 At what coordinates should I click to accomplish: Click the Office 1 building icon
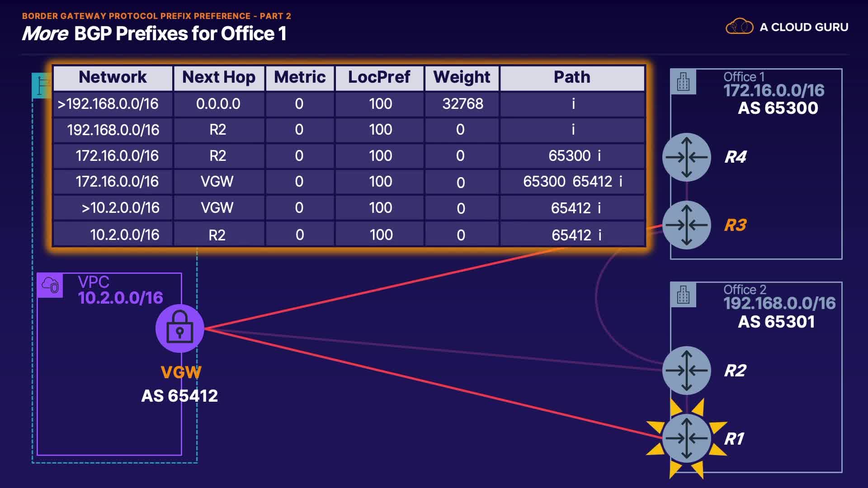coord(683,82)
